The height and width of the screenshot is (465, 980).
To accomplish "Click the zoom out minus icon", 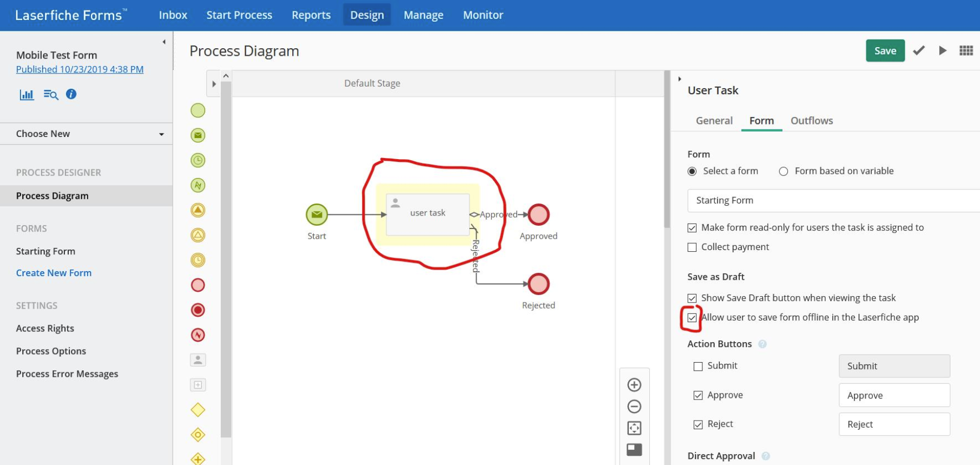I will pos(634,407).
